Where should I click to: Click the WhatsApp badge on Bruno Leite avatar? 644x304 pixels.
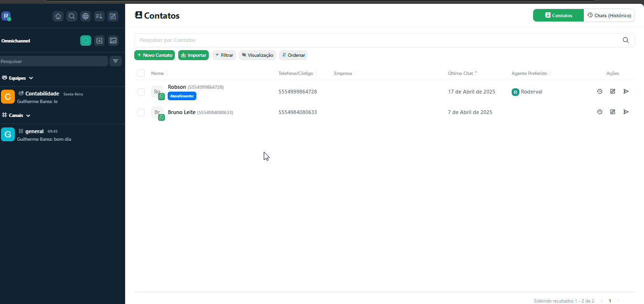(161, 117)
